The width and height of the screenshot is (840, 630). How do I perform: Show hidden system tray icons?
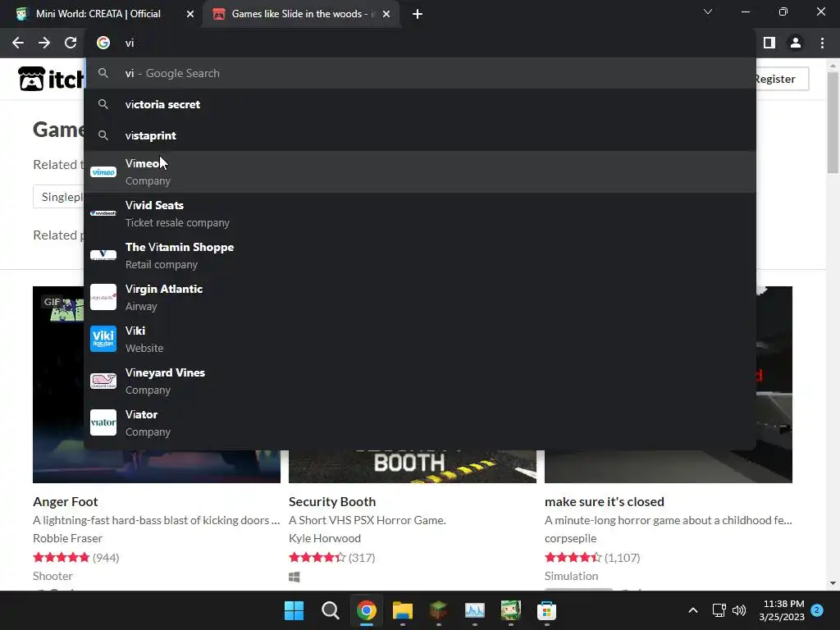692,610
